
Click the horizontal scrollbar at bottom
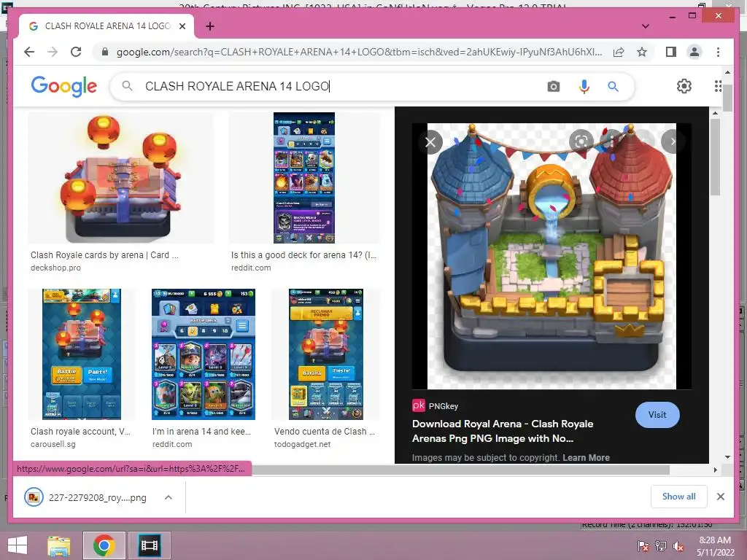click(460, 470)
